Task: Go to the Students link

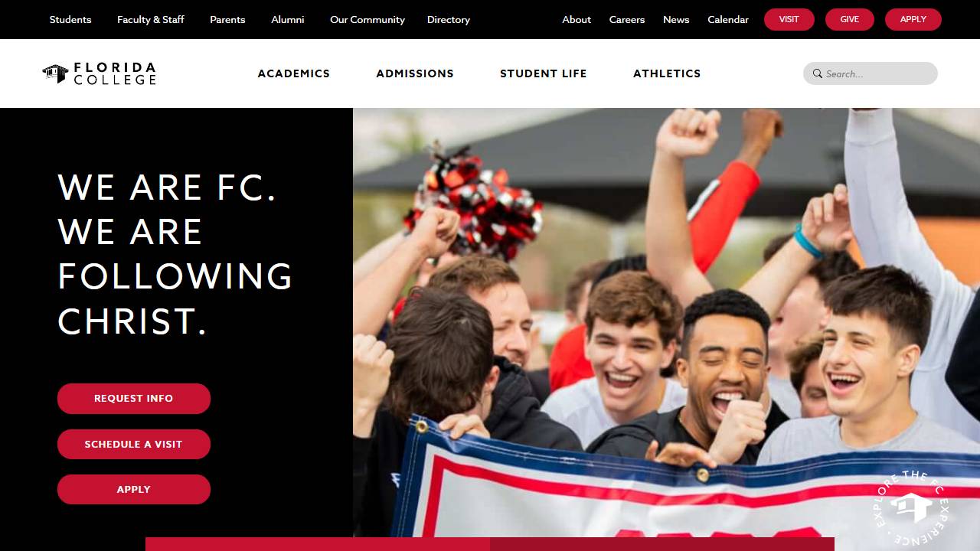Action: pyautogui.click(x=70, y=20)
